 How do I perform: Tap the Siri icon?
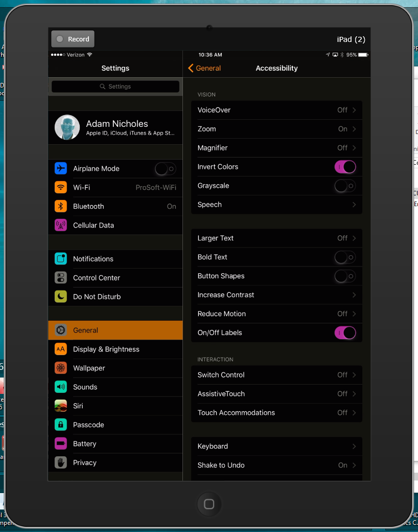click(61, 406)
